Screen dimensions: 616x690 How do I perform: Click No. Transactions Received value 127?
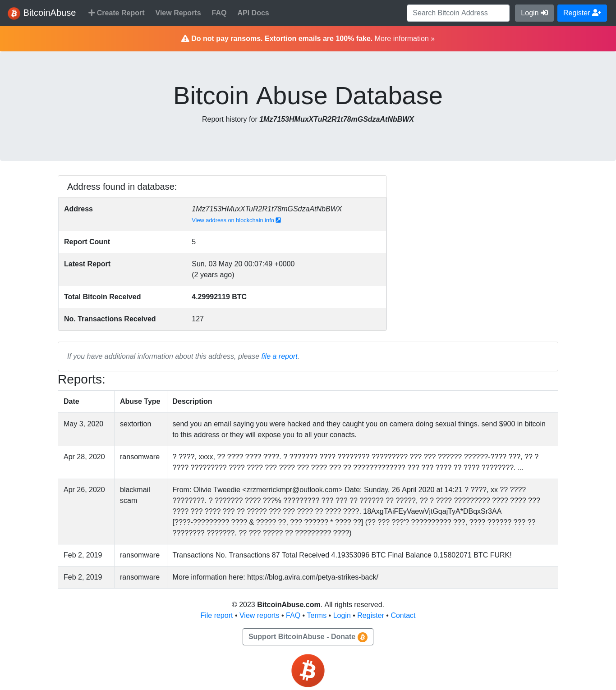[x=198, y=319]
